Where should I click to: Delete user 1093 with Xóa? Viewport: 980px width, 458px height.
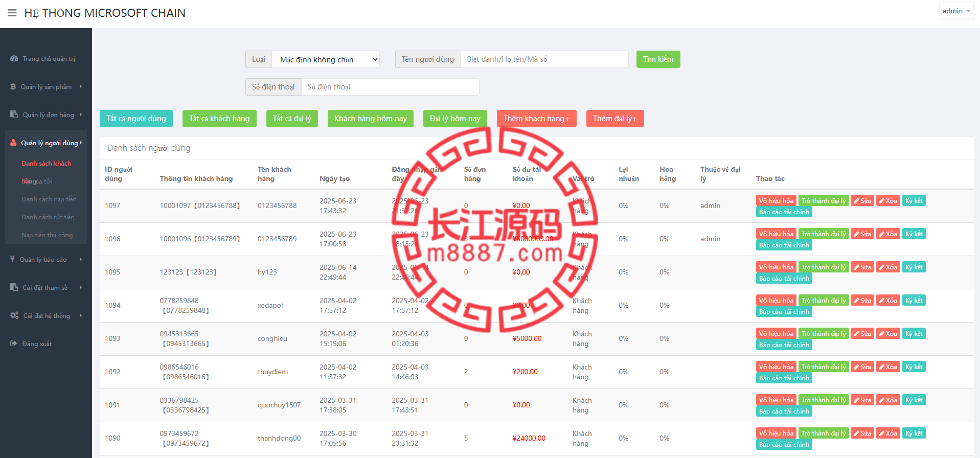coord(888,334)
